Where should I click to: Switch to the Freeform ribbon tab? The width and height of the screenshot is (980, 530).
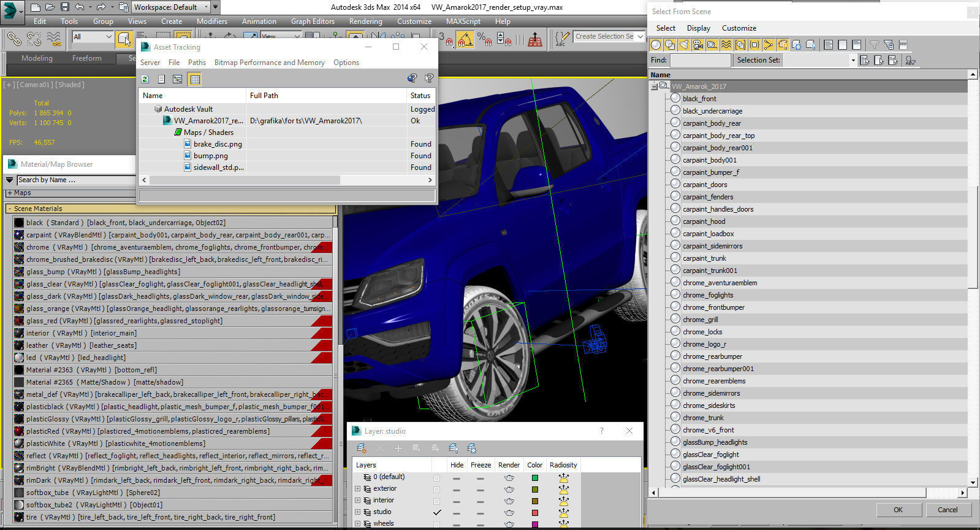click(87, 58)
